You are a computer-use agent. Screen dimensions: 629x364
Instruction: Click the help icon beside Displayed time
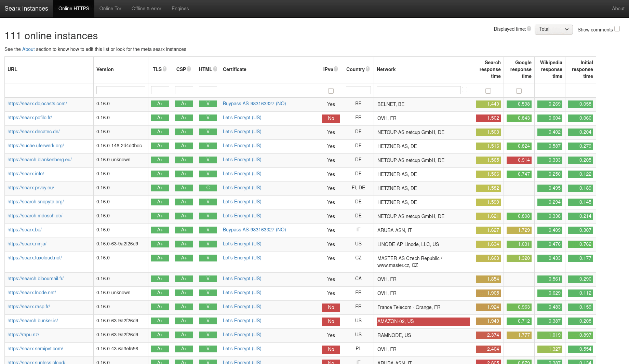click(529, 29)
